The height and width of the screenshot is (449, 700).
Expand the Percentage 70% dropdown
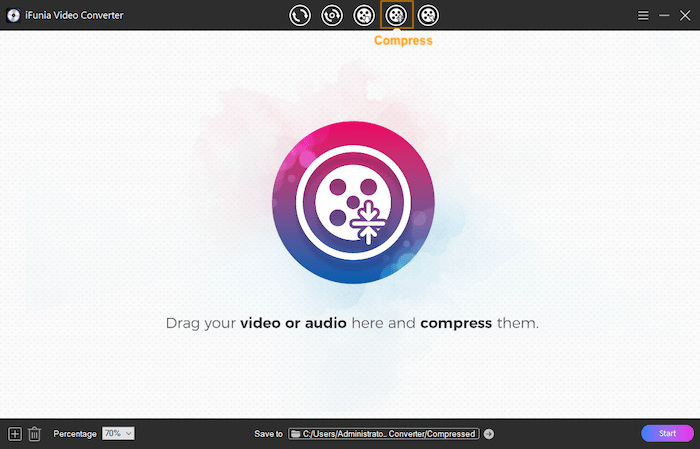118,434
